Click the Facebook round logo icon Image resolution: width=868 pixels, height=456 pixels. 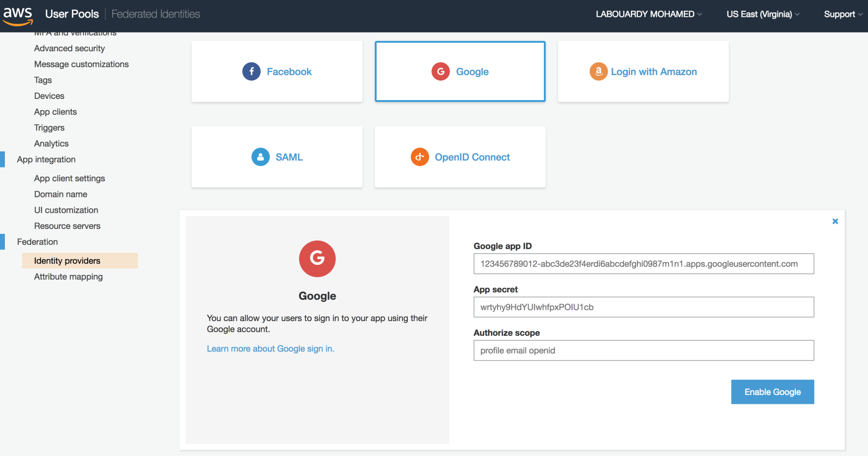pyautogui.click(x=251, y=72)
